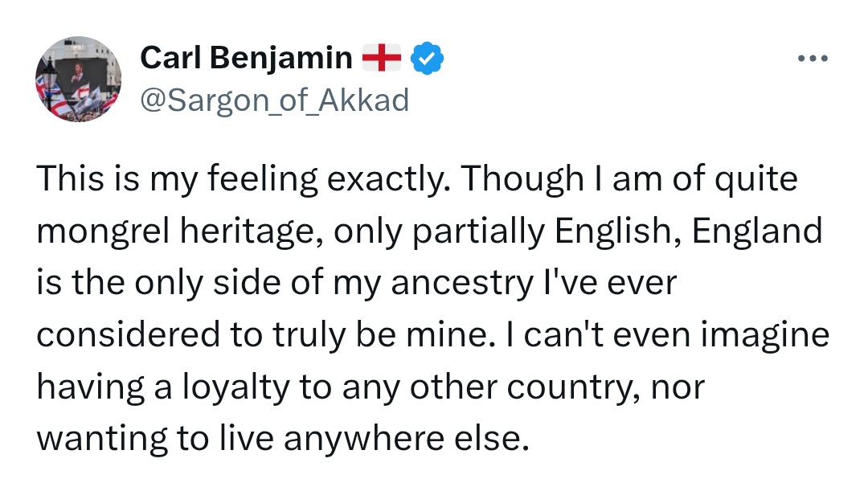Click the word "England" ending the second line
The width and height of the screenshot is (868, 479).
757,232
